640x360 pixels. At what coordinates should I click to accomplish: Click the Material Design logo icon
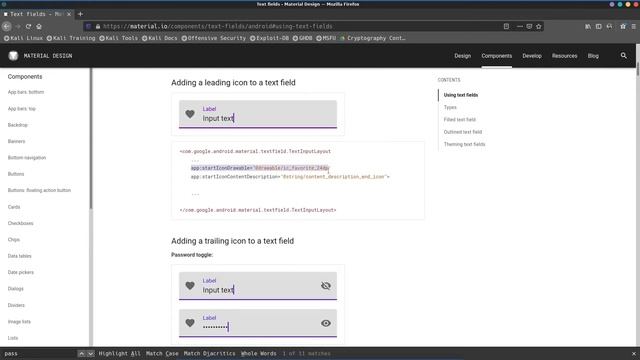coord(13,56)
